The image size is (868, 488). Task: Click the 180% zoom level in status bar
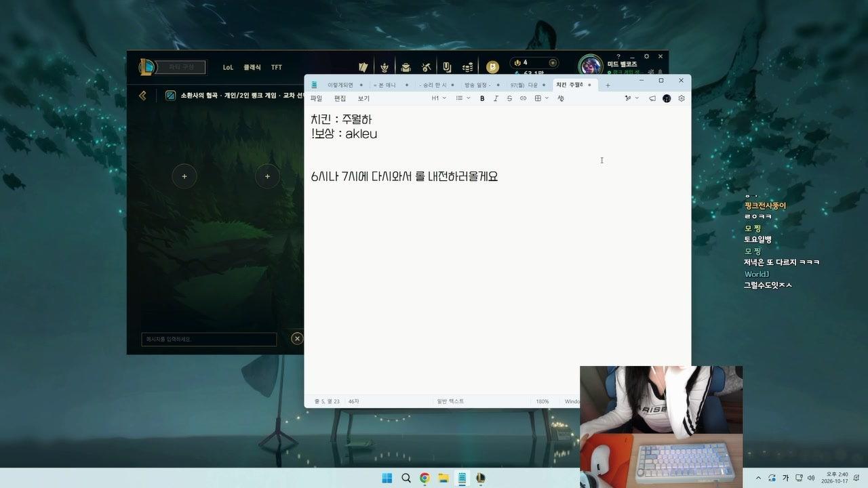[x=542, y=401]
